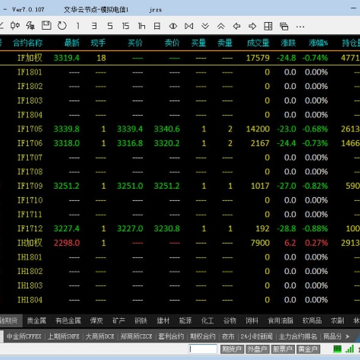Click the toolbar icon left of save
This screenshot has height=360, width=360.
31,26
